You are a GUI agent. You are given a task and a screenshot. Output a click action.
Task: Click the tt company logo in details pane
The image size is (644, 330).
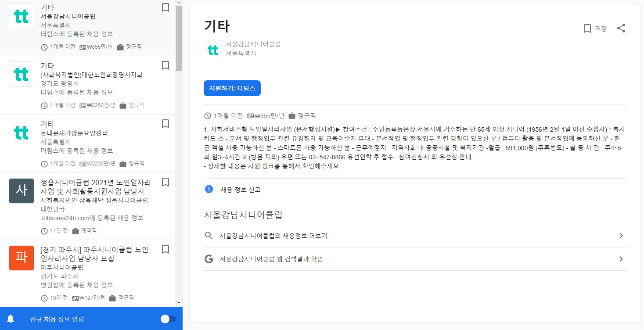click(x=213, y=50)
